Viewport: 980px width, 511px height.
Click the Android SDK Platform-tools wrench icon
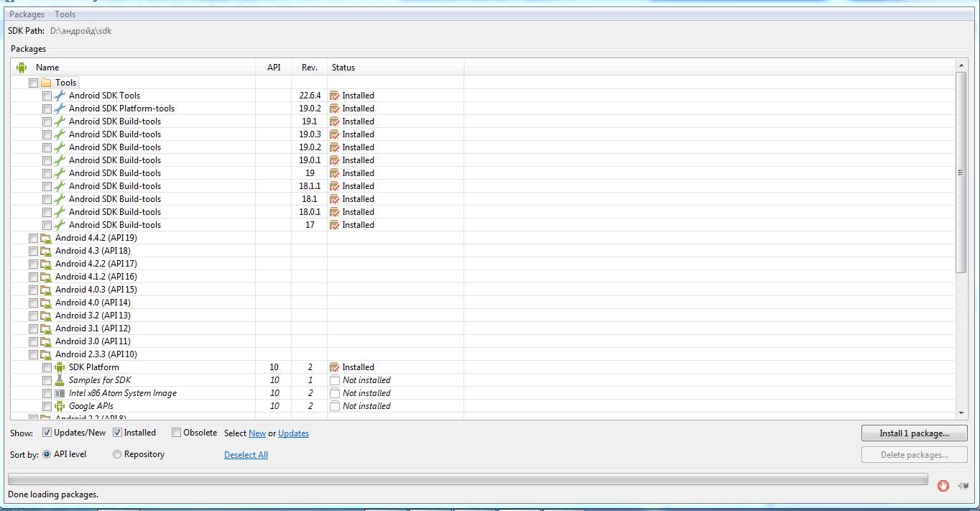pyautogui.click(x=60, y=109)
